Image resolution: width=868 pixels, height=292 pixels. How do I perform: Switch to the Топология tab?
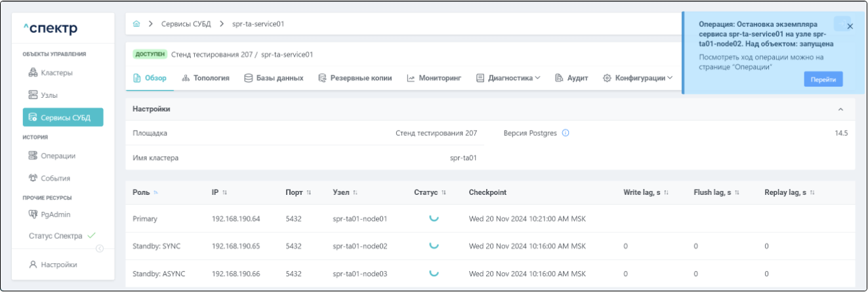click(205, 78)
